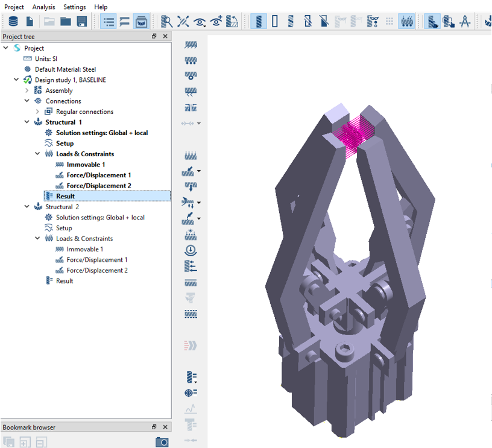This screenshot has height=448, width=492.
Task: Open the Analysis menu
Action: (x=43, y=7)
